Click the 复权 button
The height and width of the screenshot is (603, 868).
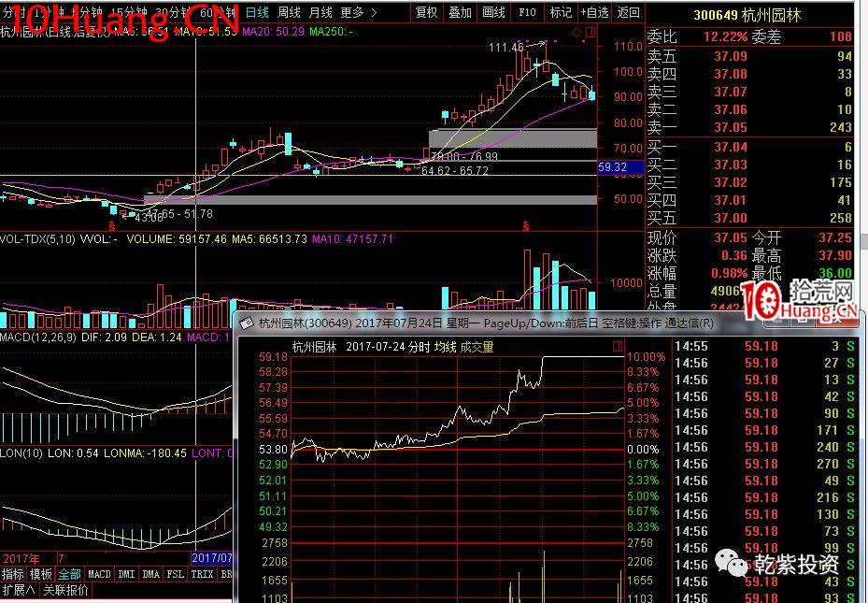coord(427,12)
